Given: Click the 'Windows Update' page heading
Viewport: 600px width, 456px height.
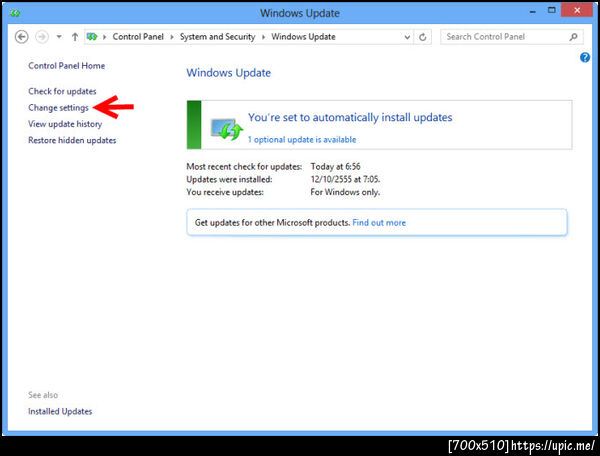Looking at the screenshot, I should (x=228, y=73).
